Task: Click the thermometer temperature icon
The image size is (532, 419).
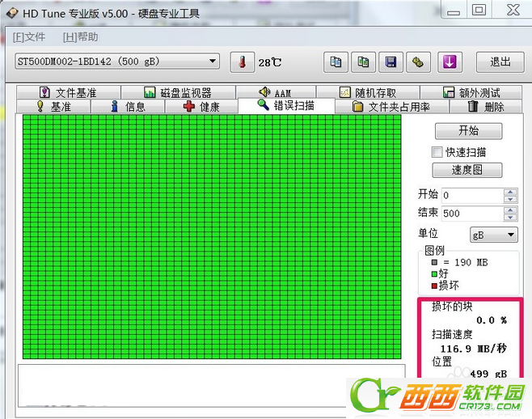Action: click(243, 62)
